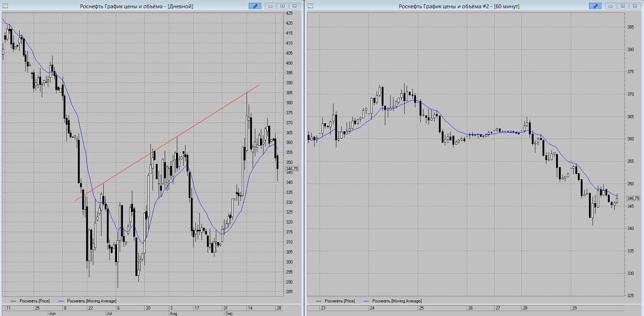Minimize the Дневной chart window
This screenshot has height=316, width=644.
(270, 6)
